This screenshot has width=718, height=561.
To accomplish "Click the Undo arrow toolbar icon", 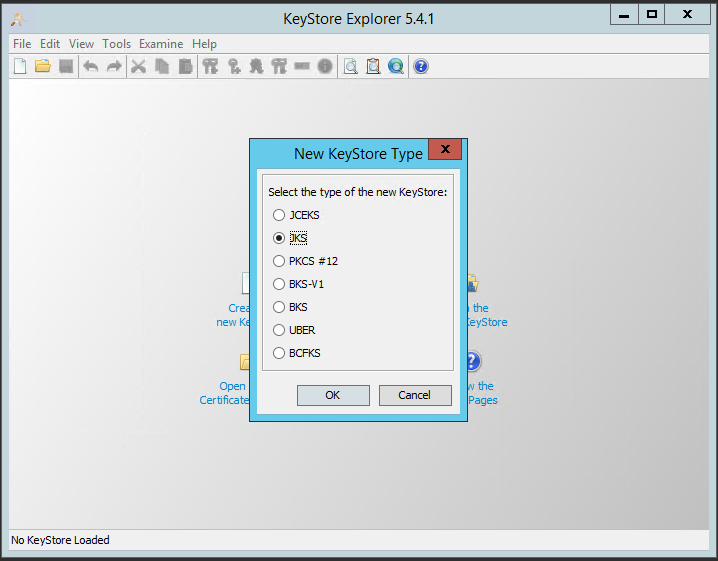I will pos(91,67).
